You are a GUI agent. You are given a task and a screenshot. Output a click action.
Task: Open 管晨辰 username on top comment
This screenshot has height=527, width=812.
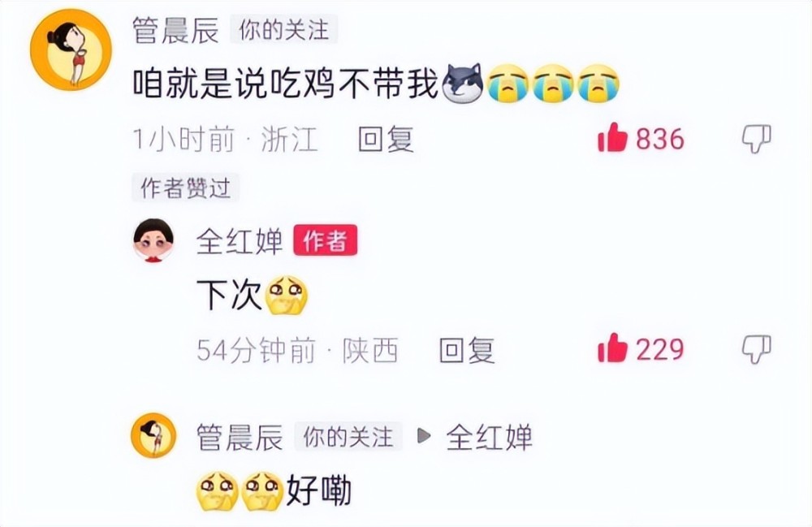click(x=176, y=30)
